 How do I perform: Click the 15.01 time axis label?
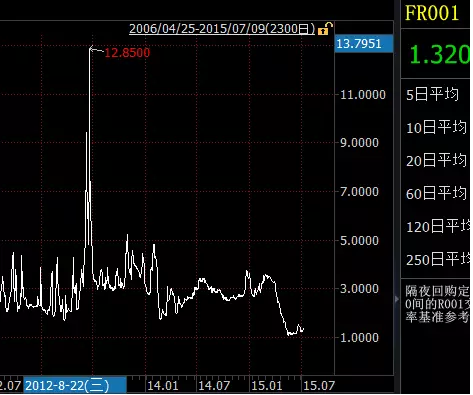tap(266, 386)
